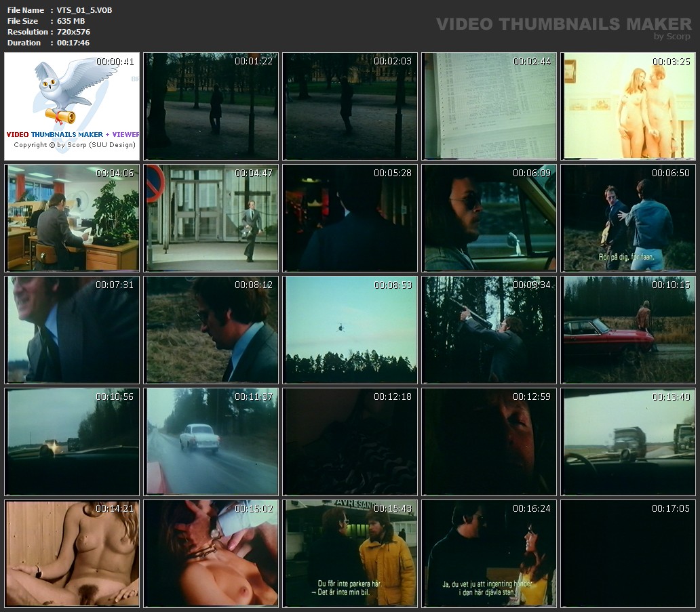Click the Duration 00:17:46 text
Image resolution: width=700 pixels, height=612 pixels.
pos(73,43)
